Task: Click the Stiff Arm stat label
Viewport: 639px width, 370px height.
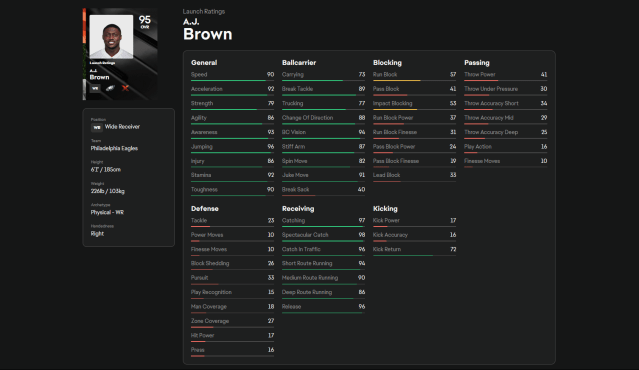Action: [x=293, y=147]
